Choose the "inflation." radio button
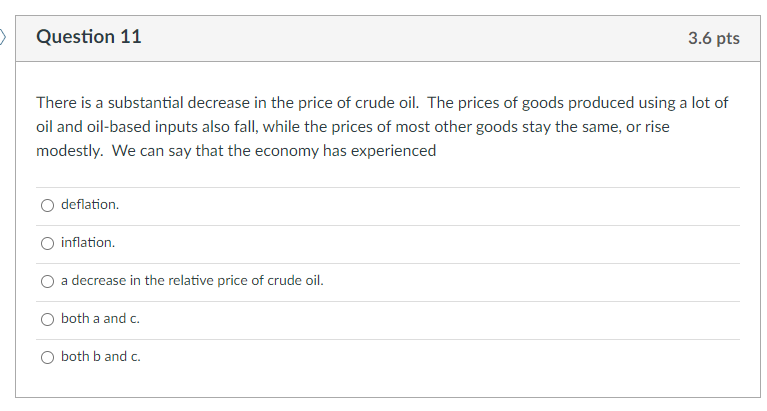767x411 pixels. click(x=47, y=244)
